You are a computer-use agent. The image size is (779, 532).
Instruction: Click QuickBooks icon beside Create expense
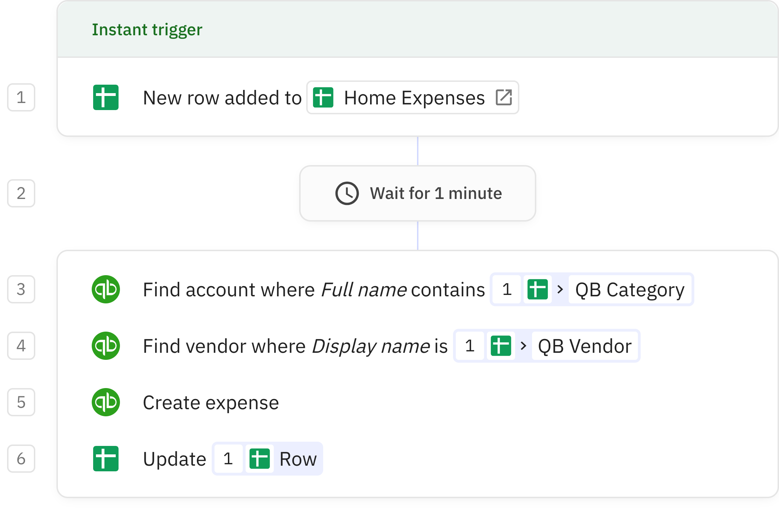(x=105, y=402)
